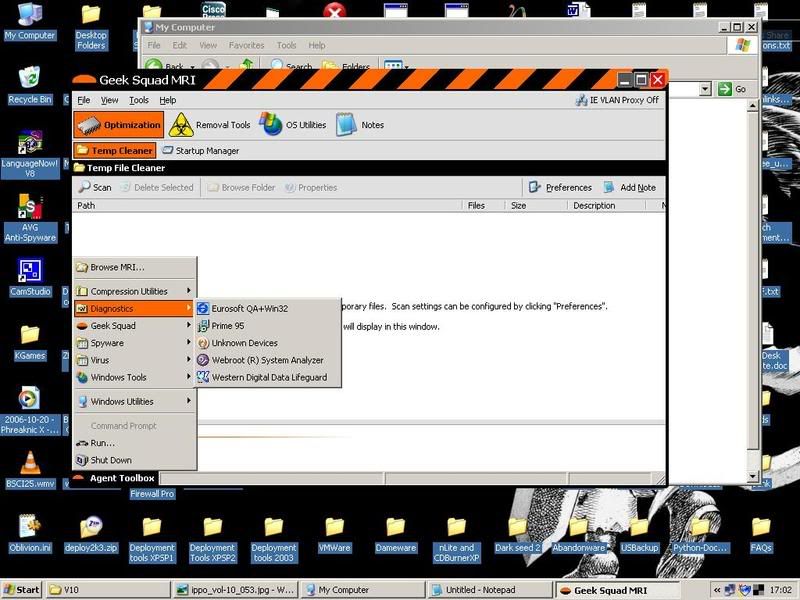The height and width of the screenshot is (600, 800).
Task: Open the Notes section
Action: (x=360, y=125)
